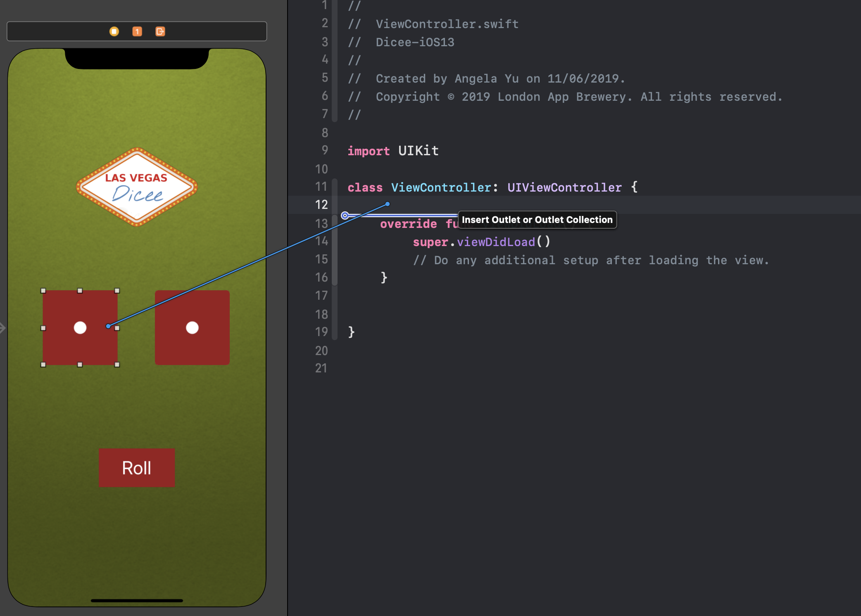Click the storyboard entry point arrow
This screenshot has width=861, height=616.
click(x=2, y=328)
